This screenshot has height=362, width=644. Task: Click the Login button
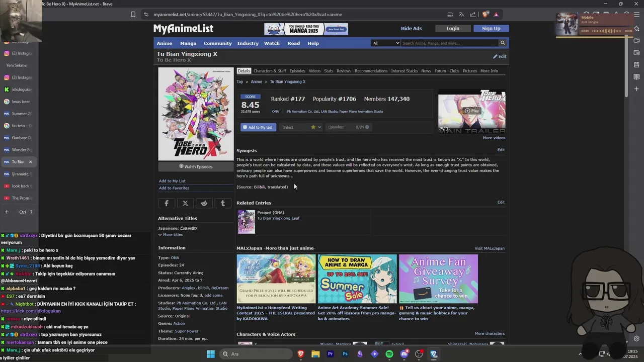point(453,29)
